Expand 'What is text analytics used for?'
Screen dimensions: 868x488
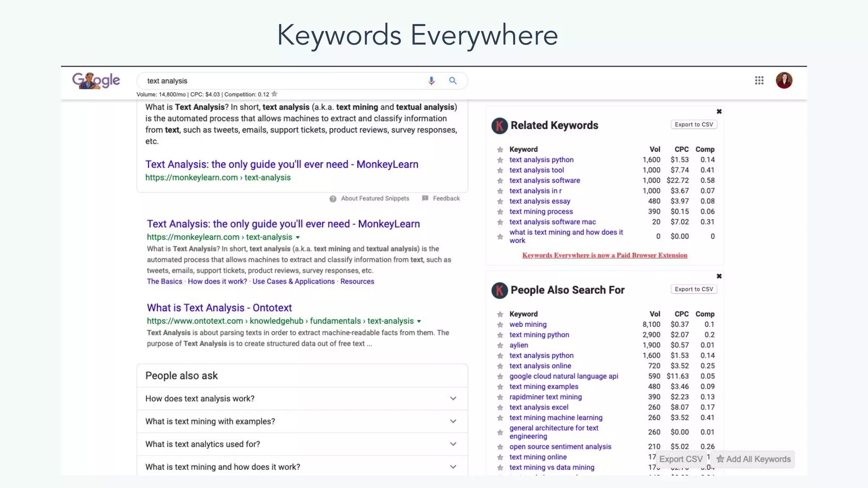pos(302,444)
